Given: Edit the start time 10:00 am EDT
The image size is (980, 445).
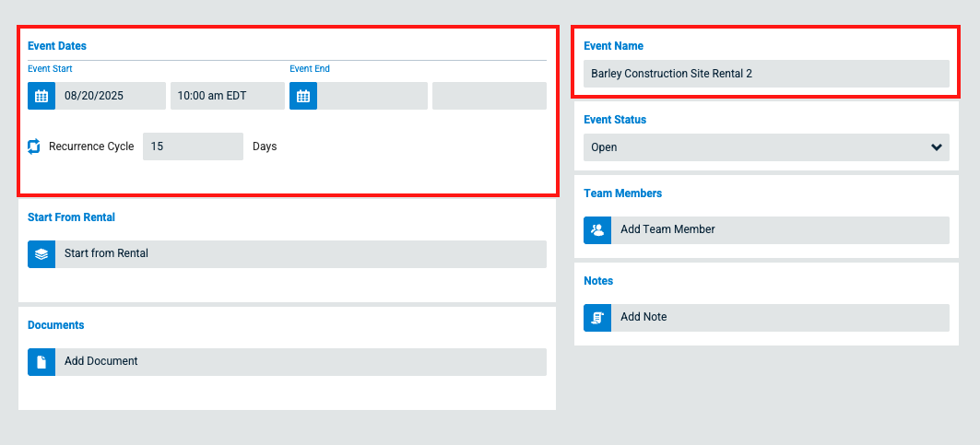Looking at the screenshot, I should [228, 96].
